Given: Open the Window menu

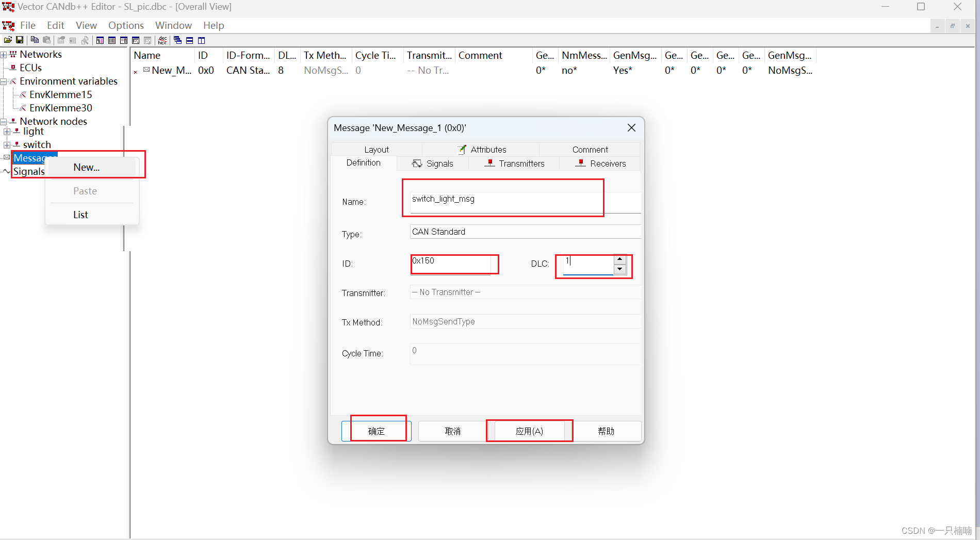Looking at the screenshot, I should (x=173, y=25).
